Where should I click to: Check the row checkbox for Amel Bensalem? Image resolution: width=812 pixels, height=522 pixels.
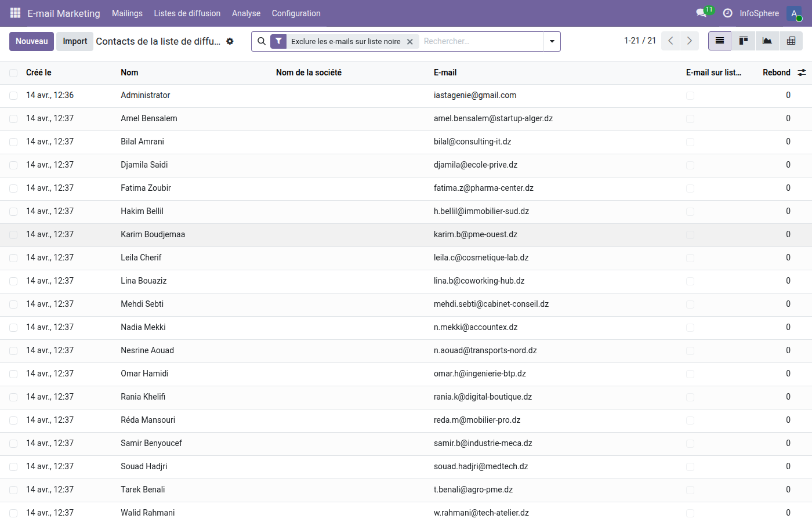click(x=13, y=118)
